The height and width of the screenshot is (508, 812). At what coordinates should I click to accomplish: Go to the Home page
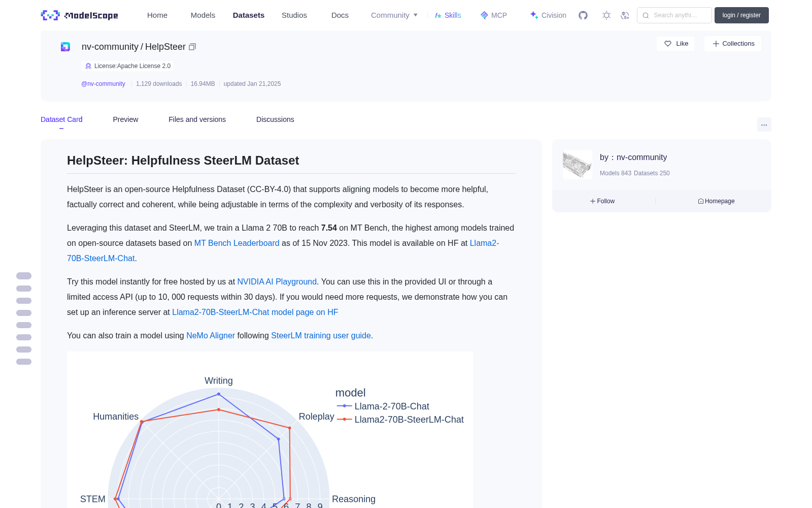[x=157, y=15]
